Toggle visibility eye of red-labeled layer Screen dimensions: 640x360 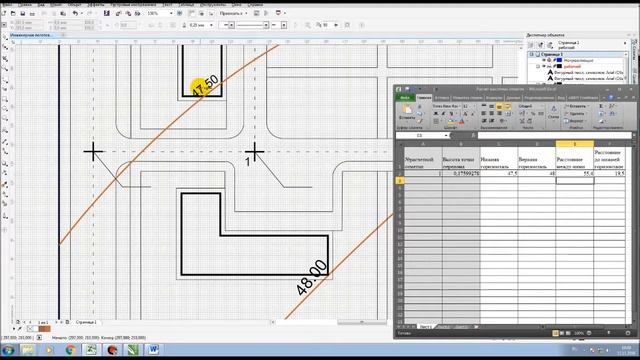[544, 66]
